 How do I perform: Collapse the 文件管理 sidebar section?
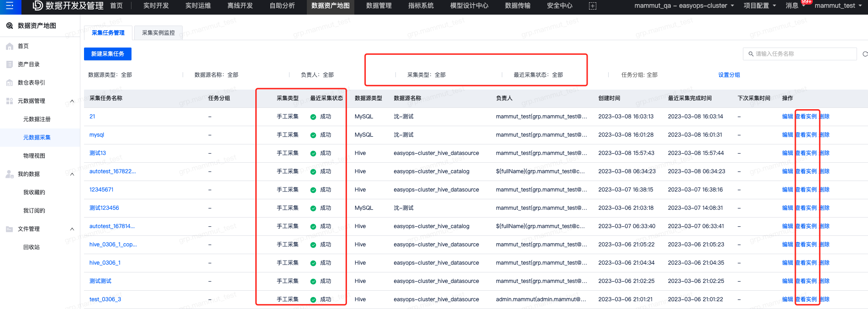click(72, 229)
